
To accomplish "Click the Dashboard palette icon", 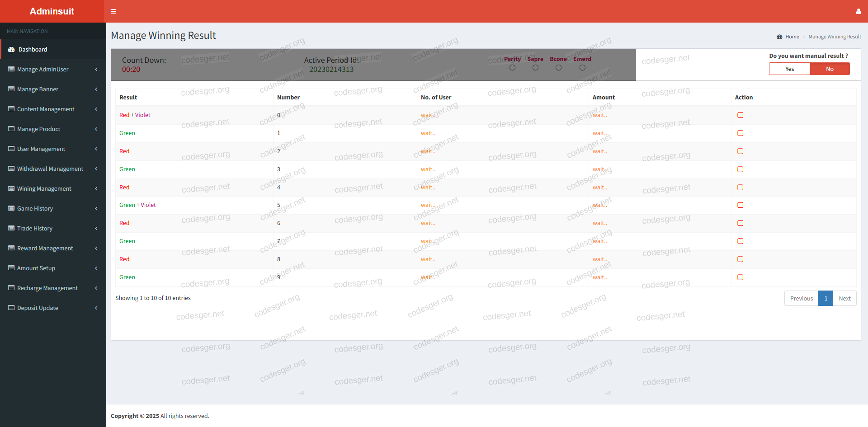I will coord(11,50).
